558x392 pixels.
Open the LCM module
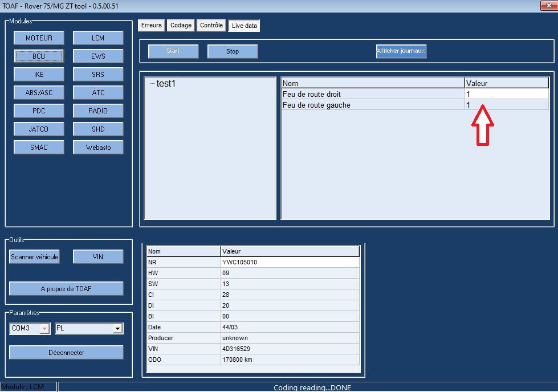click(x=98, y=38)
